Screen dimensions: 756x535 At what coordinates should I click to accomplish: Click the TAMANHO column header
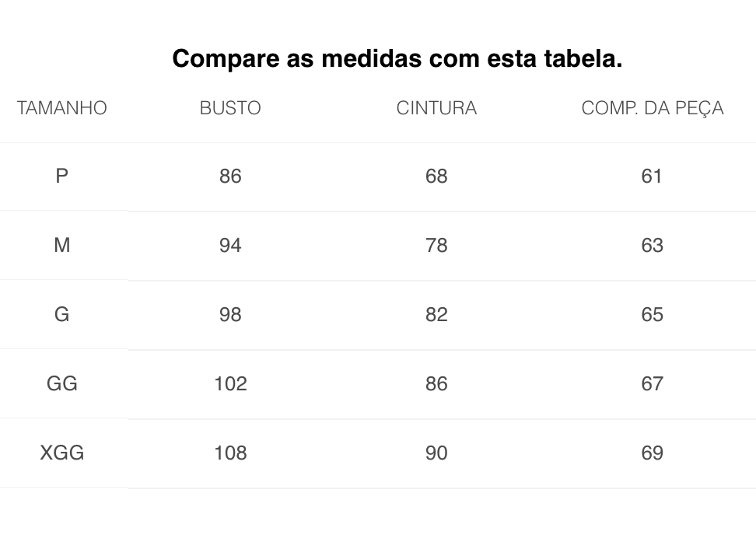point(61,108)
